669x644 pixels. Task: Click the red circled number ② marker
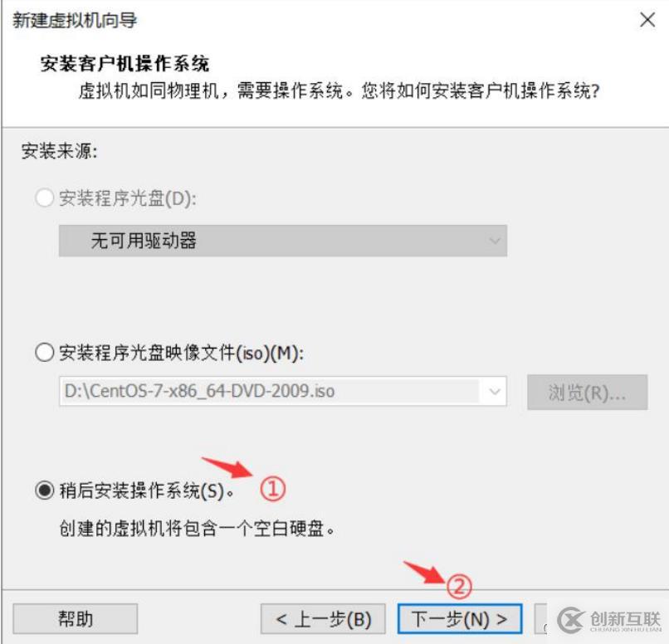459,587
